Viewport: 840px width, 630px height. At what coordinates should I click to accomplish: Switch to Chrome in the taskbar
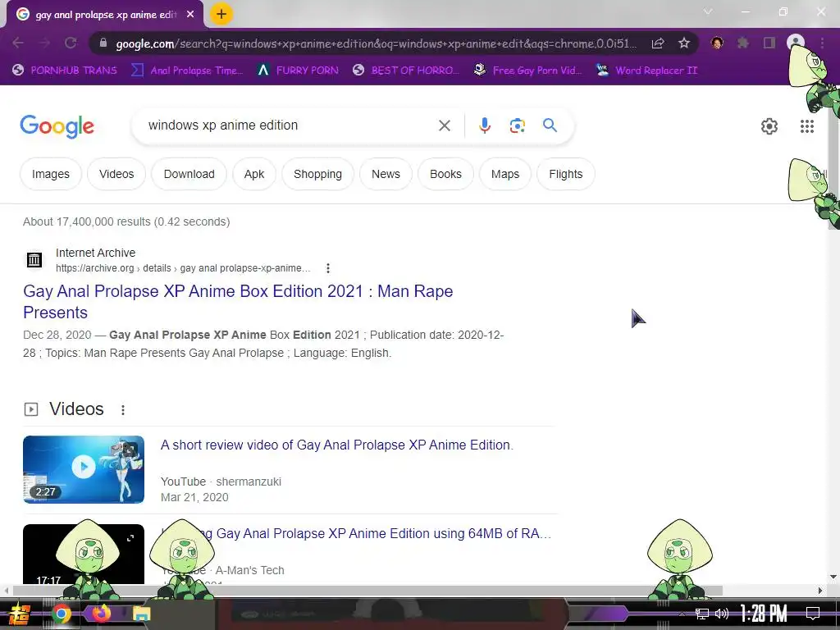coord(62,614)
